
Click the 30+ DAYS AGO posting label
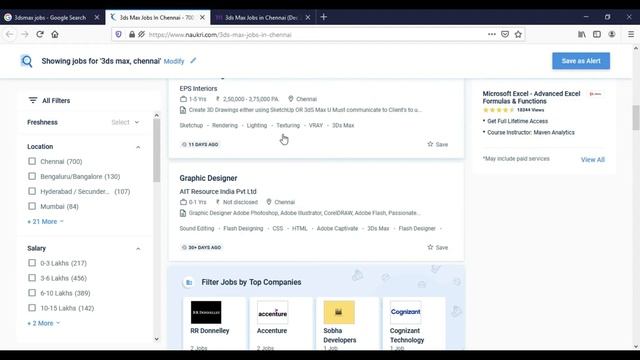coord(201,247)
